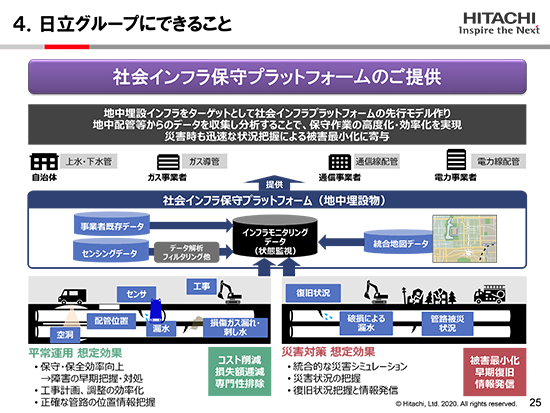Click the 提供 upward arrow

click(274, 183)
